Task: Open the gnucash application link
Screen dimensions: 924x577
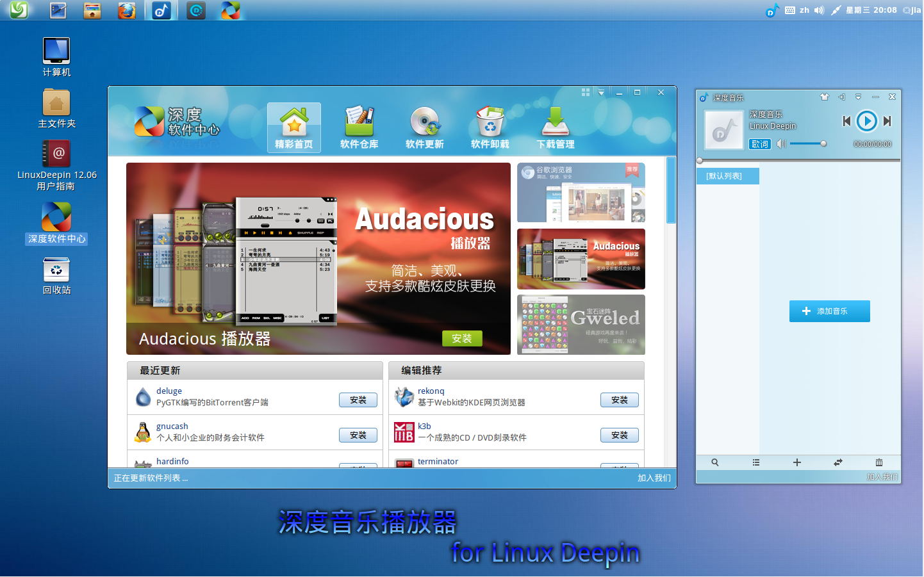Action: pyautogui.click(x=172, y=427)
